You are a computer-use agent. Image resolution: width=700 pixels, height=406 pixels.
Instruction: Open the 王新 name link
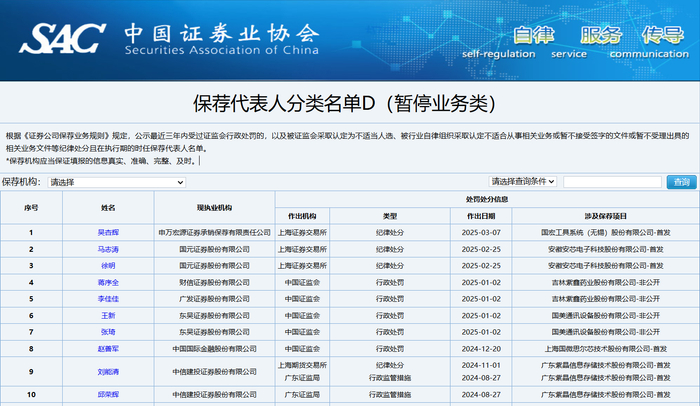107,316
